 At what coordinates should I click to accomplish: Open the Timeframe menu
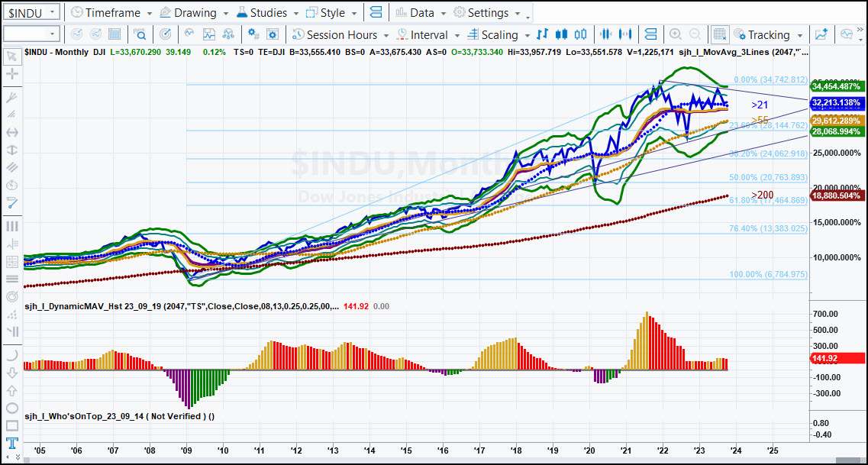point(110,12)
